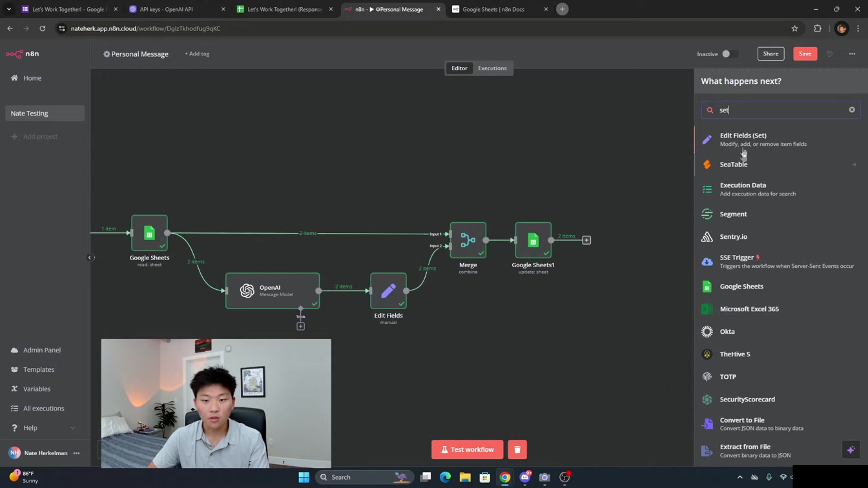The width and height of the screenshot is (868, 488).
Task: Collapse the left sidebar
Action: pos(90,258)
